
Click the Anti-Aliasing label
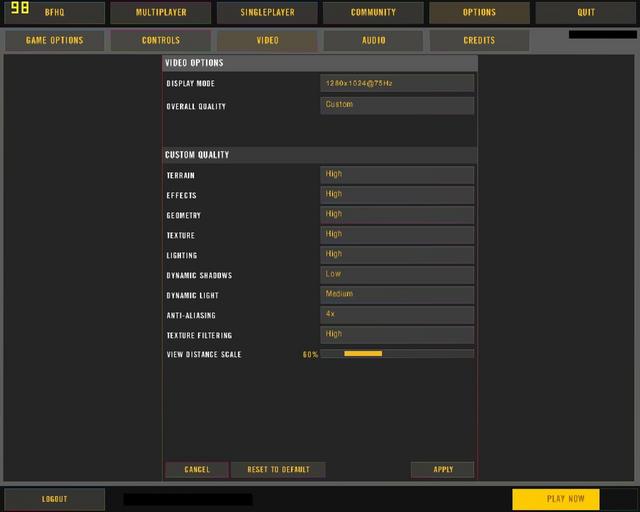(191, 315)
